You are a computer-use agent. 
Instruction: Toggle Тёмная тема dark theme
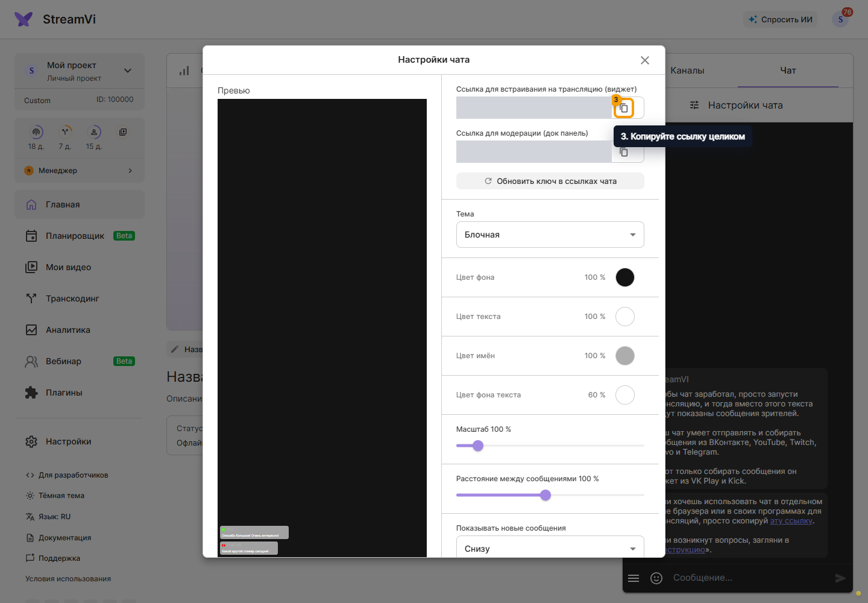click(x=55, y=496)
